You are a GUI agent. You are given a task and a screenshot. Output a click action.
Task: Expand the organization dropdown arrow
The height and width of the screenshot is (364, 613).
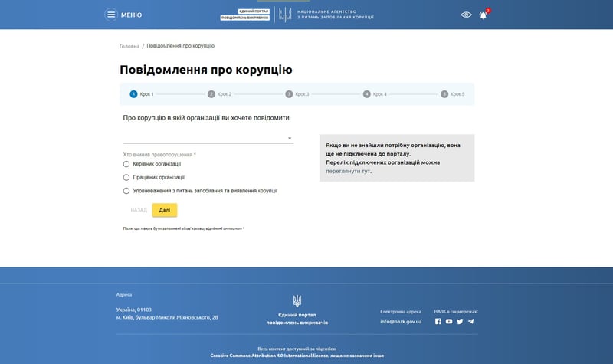[290, 139]
